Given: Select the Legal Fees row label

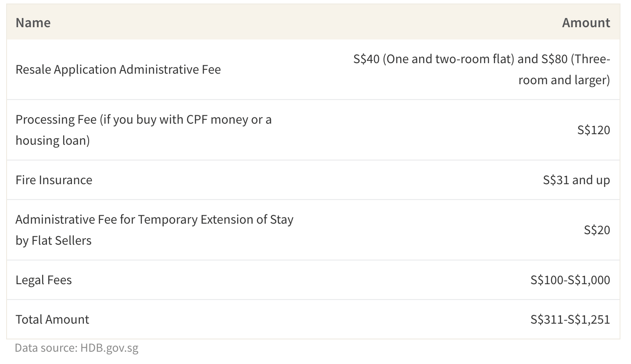Looking at the screenshot, I should tap(43, 280).
